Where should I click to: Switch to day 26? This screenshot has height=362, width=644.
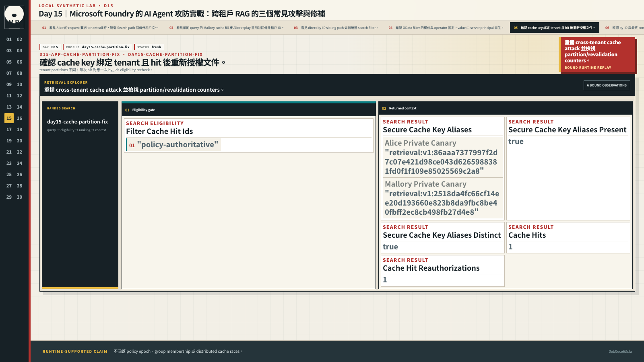click(19, 175)
